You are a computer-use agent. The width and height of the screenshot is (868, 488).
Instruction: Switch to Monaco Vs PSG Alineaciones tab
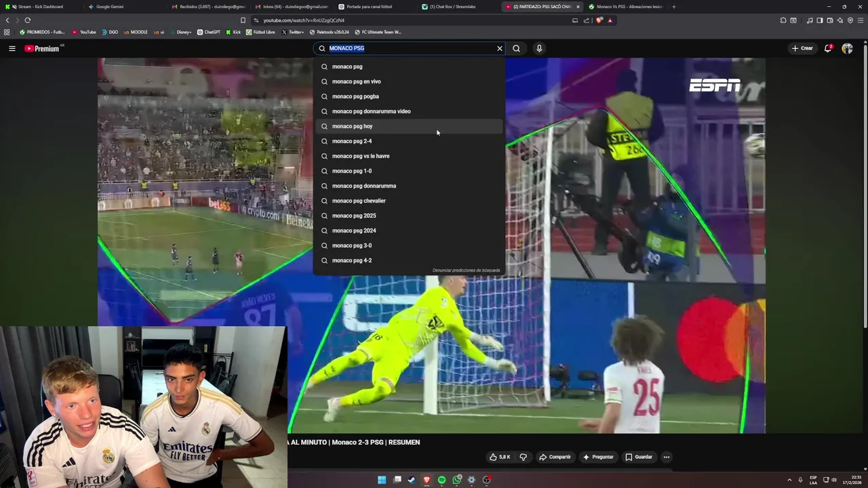coord(625,7)
